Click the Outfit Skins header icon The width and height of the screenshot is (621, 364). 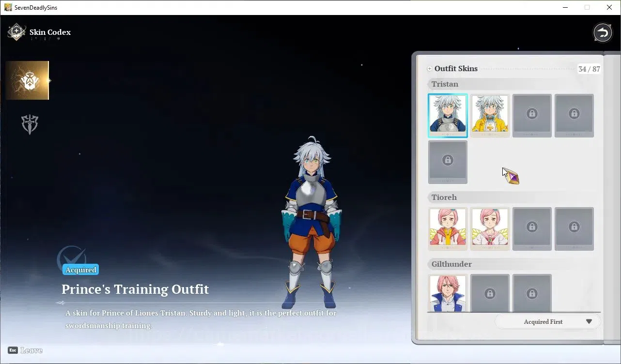[x=429, y=69]
